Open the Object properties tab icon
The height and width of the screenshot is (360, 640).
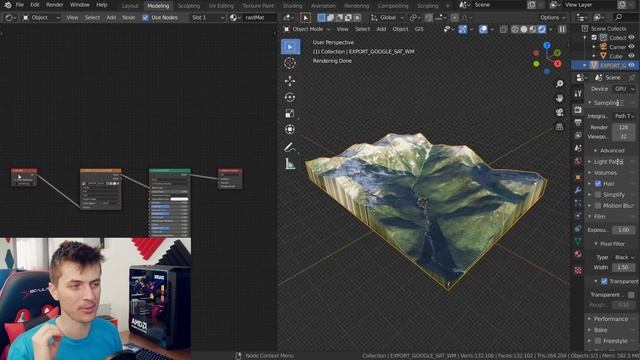(578, 178)
